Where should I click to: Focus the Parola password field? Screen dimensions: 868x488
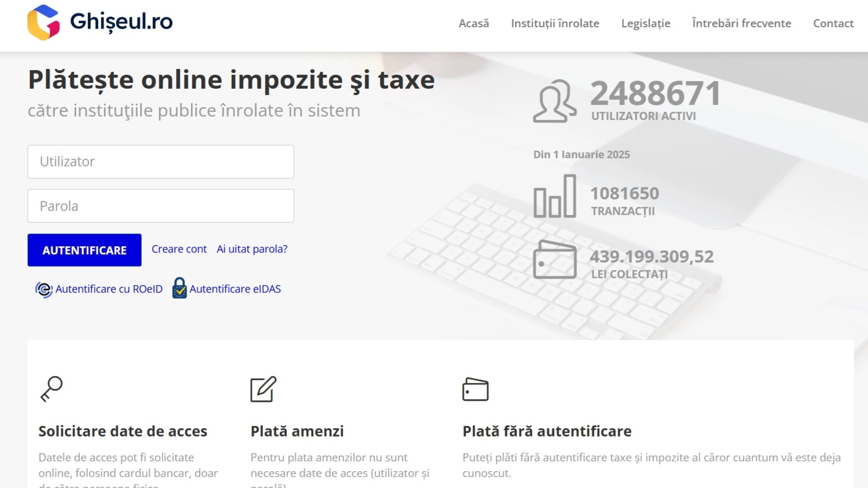coord(161,206)
